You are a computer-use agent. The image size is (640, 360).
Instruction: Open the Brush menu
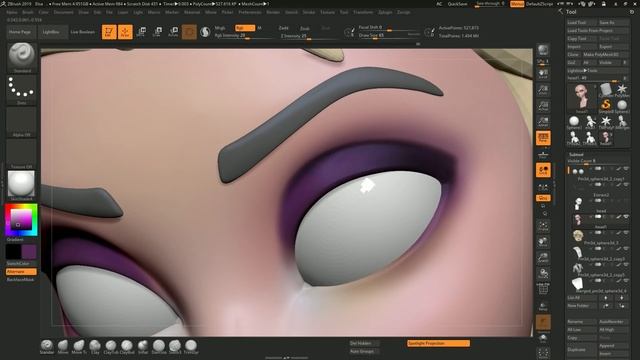click(28, 12)
